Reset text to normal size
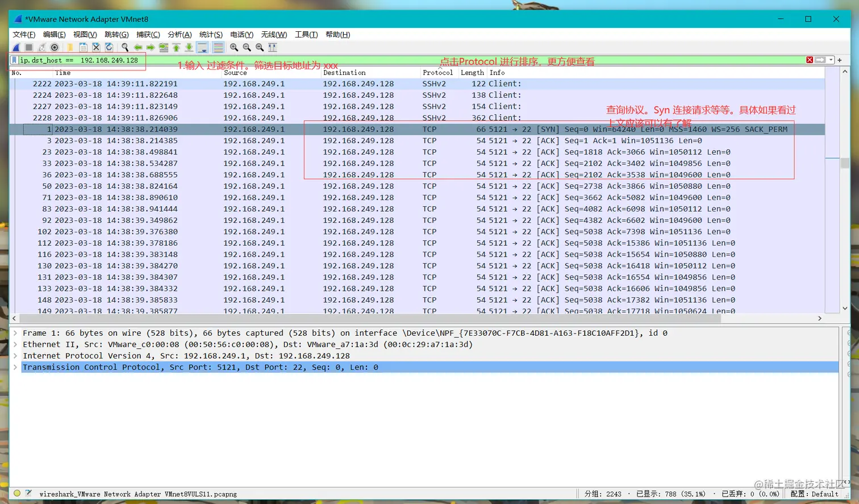Viewport: 859px width, 504px height. pyautogui.click(x=260, y=48)
